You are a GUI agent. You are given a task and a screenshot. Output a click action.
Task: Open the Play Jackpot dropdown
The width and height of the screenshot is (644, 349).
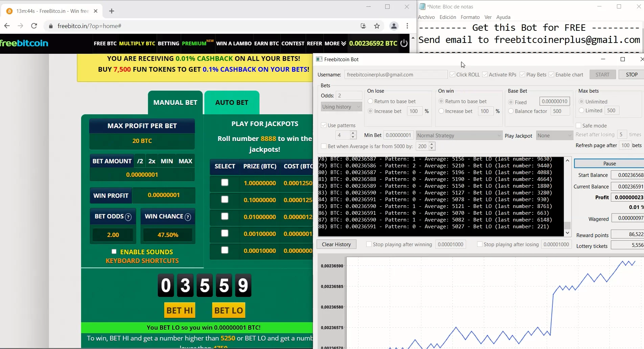[554, 135]
